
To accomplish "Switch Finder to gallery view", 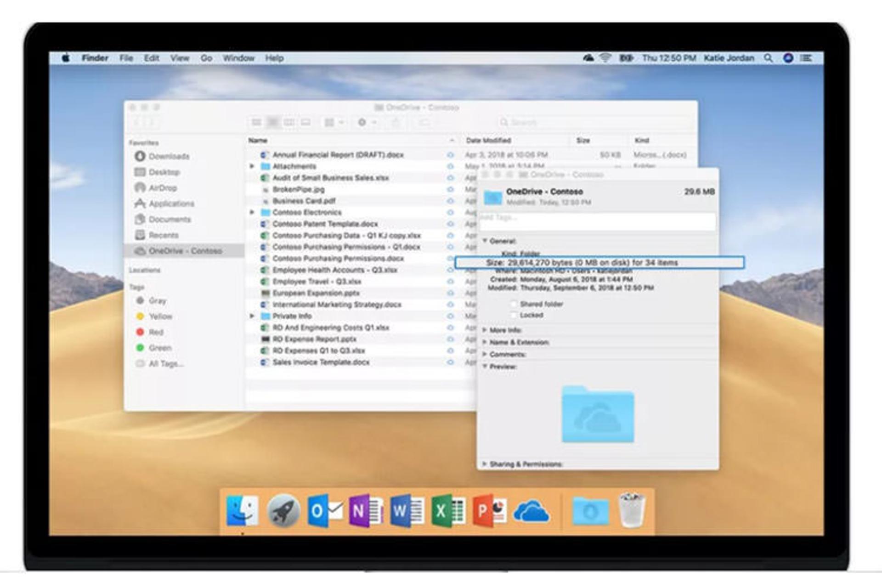I will (306, 122).
